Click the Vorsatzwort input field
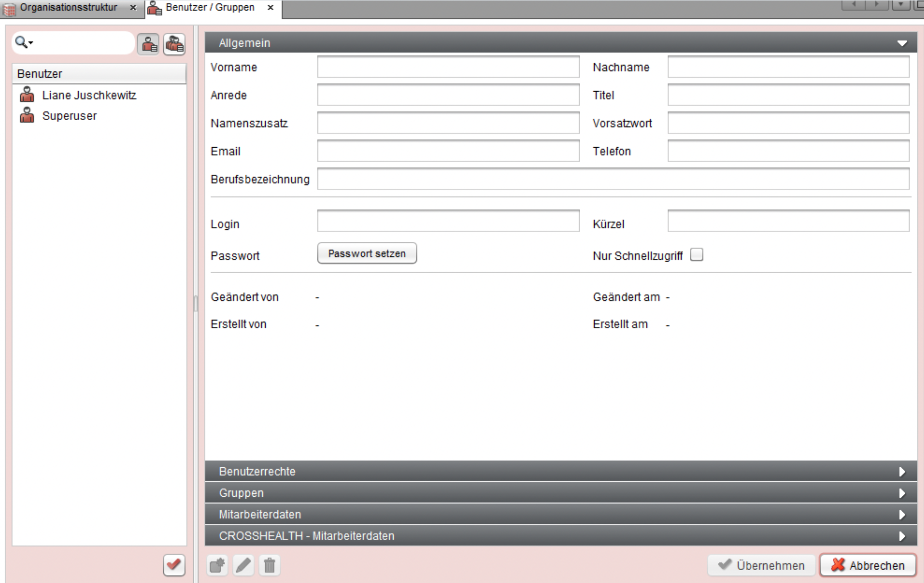This screenshot has width=924, height=583. point(789,123)
